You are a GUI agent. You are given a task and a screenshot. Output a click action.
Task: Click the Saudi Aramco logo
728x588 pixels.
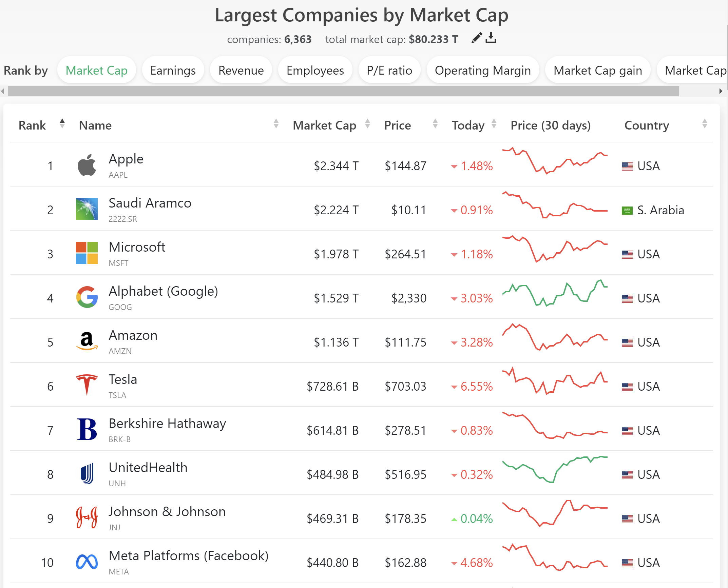[87, 209]
